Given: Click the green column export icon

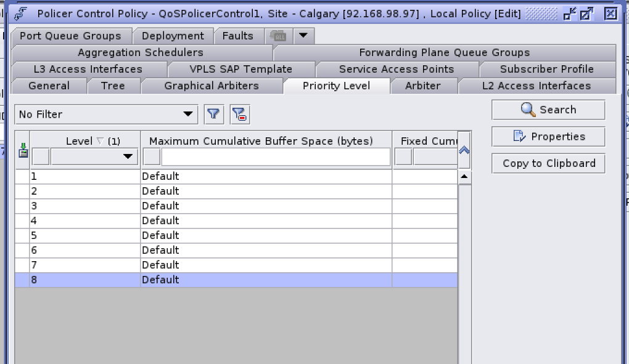Looking at the screenshot, I should (23, 150).
